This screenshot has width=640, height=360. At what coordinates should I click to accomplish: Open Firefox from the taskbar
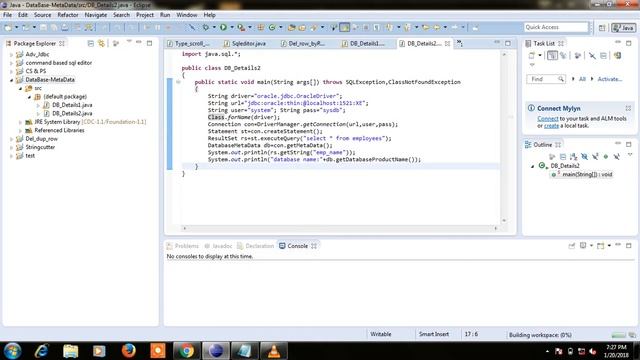[x=129, y=351]
